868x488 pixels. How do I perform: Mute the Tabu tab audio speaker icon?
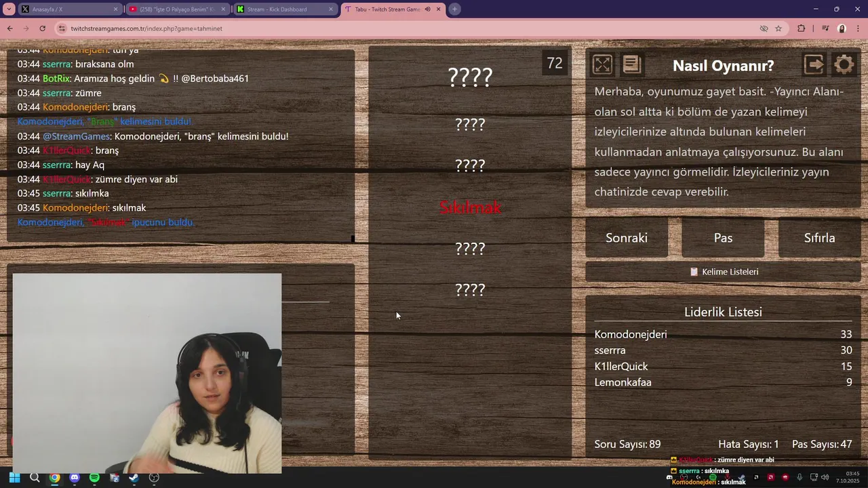tap(427, 9)
